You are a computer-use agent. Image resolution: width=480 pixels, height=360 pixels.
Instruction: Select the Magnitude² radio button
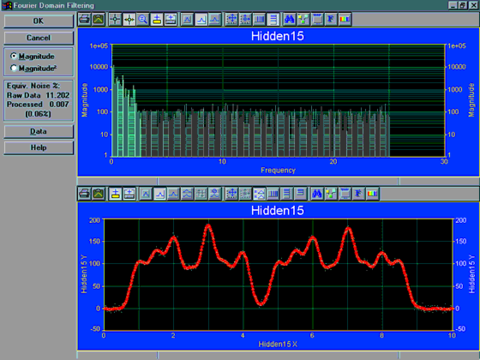click(14, 68)
